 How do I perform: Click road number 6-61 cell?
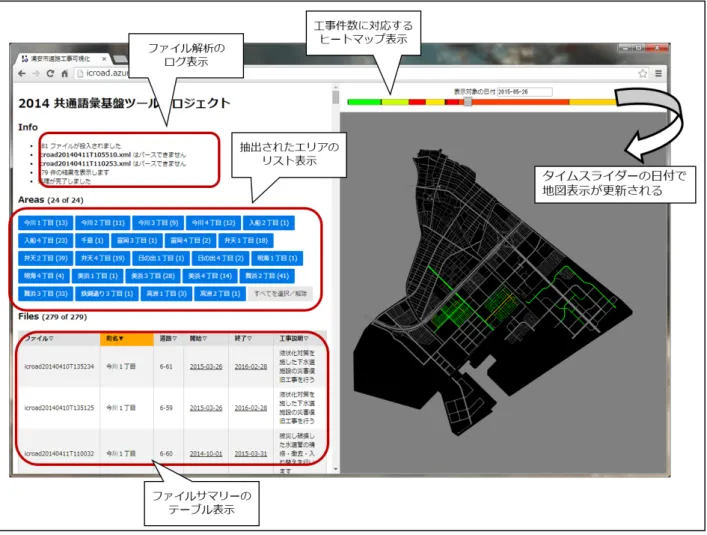point(166,367)
